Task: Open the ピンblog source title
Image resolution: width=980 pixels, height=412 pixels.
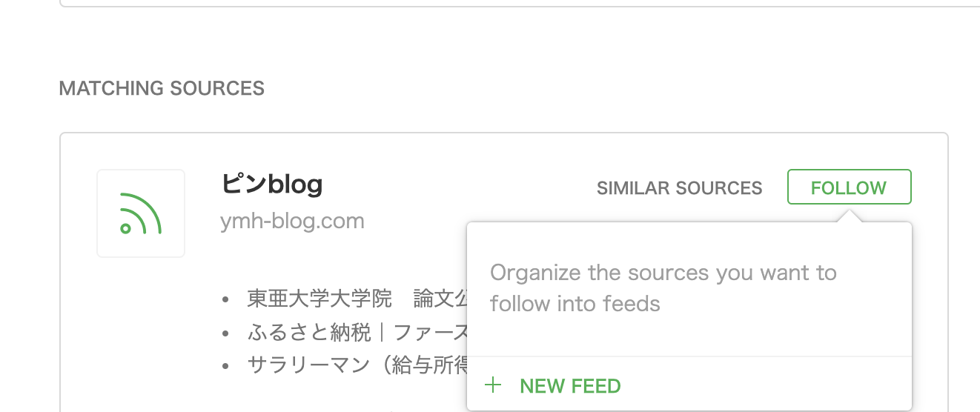Action: click(271, 184)
